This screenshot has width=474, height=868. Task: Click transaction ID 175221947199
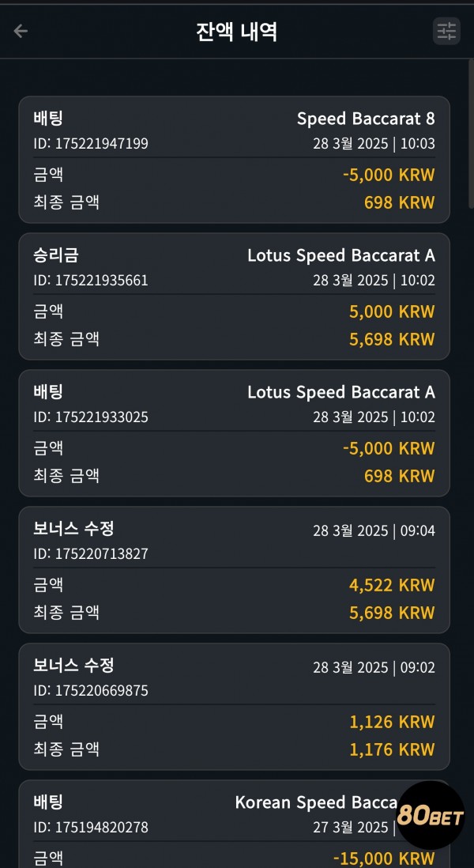[x=91, y=143]
